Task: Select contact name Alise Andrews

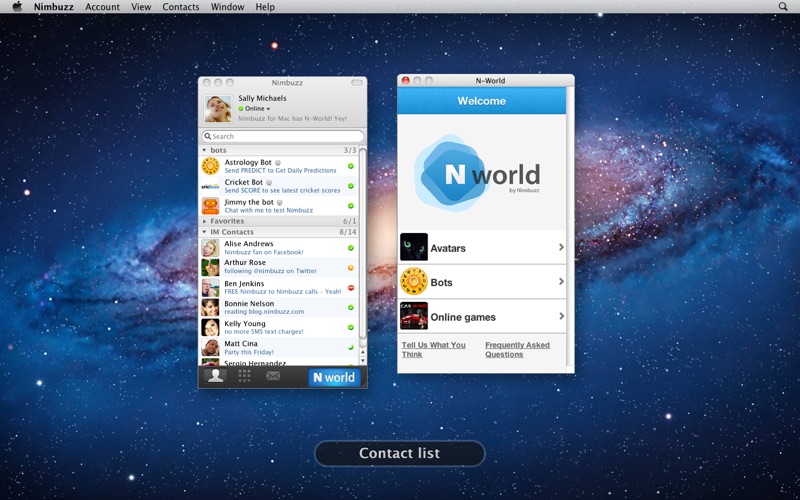Action: point(249,244)
